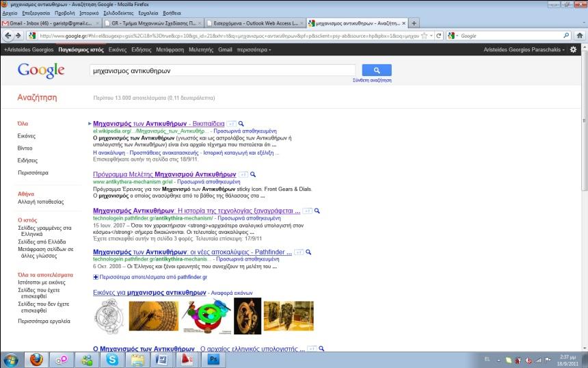Viewport: 588px width, 368px height.
Task: Expand Περισσότερα in left sidebar
Action: 33,172
